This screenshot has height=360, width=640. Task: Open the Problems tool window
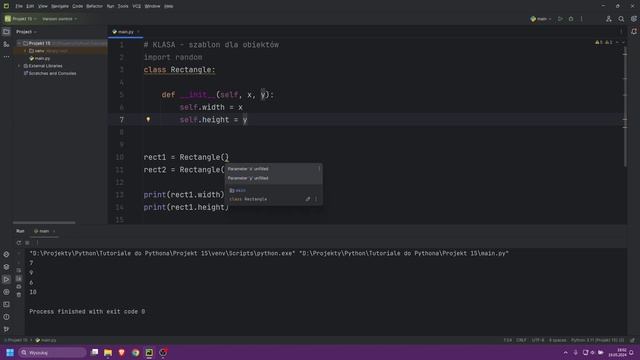click(x=6, y=317)
